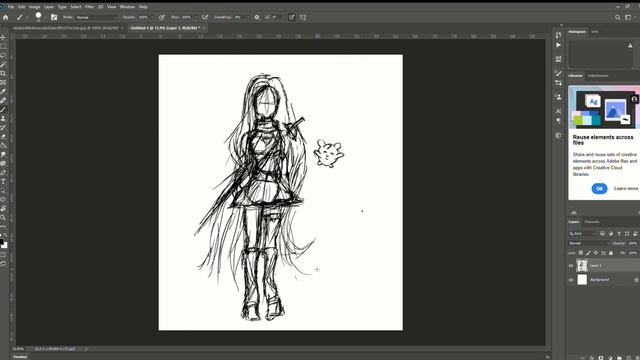Click the foreground color swatch
Image resolution: width=640 pixels, height=360 pixels.
(1, 241)
